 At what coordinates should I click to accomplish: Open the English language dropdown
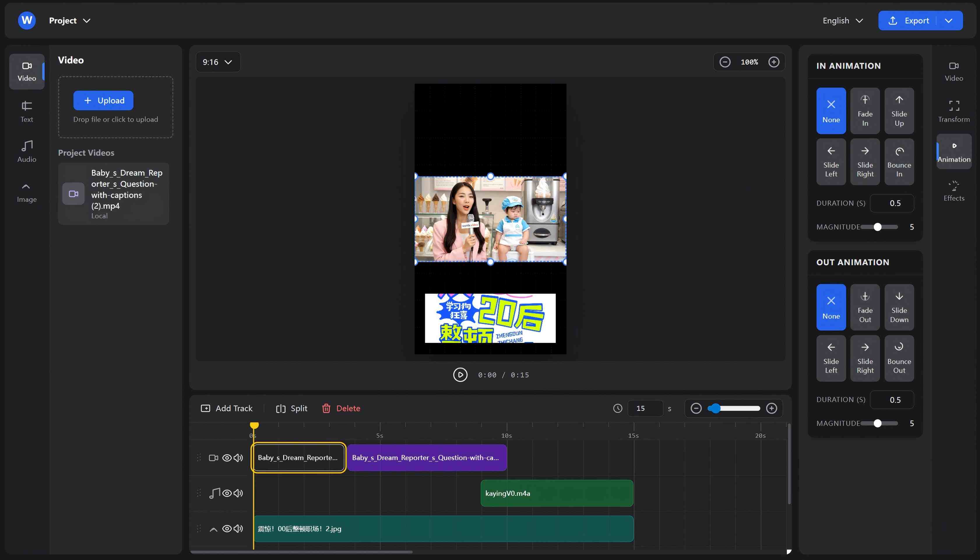coord(842,20)
